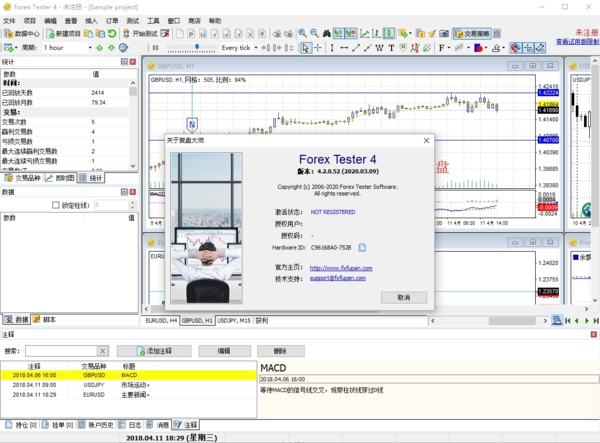This screenshot has width=600, height=443.
Task: Open the 数据中心 data center
Action: tap(22, 33)
